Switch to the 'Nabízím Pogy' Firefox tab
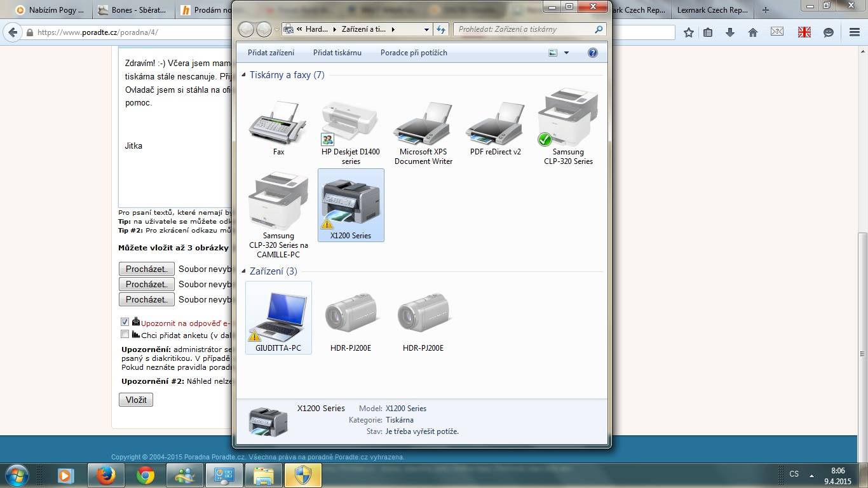The height and width of the screenshot is (488, 868). (x=50, y=10)
